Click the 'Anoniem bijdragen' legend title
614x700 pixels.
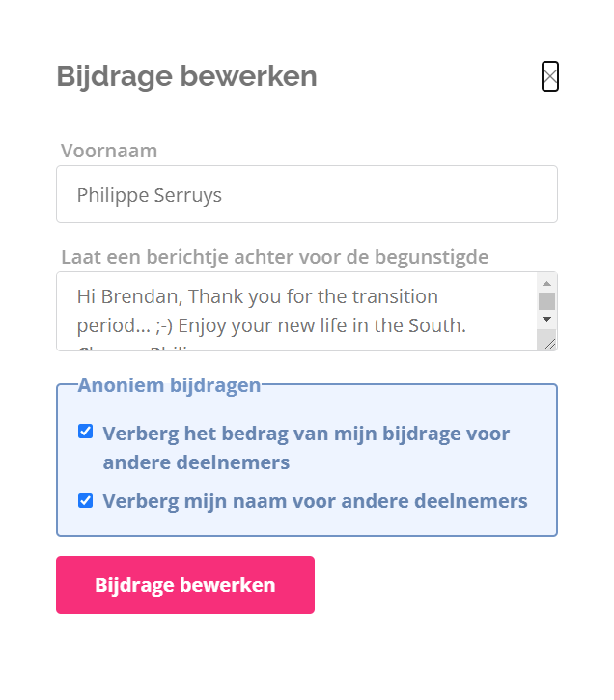tap(169, 385)
